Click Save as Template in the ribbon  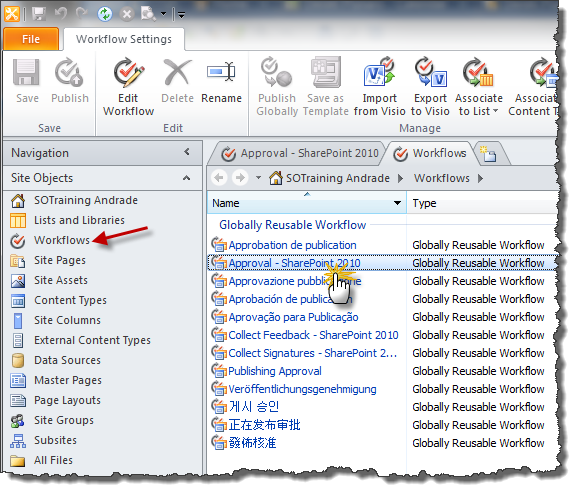[326, 87]
